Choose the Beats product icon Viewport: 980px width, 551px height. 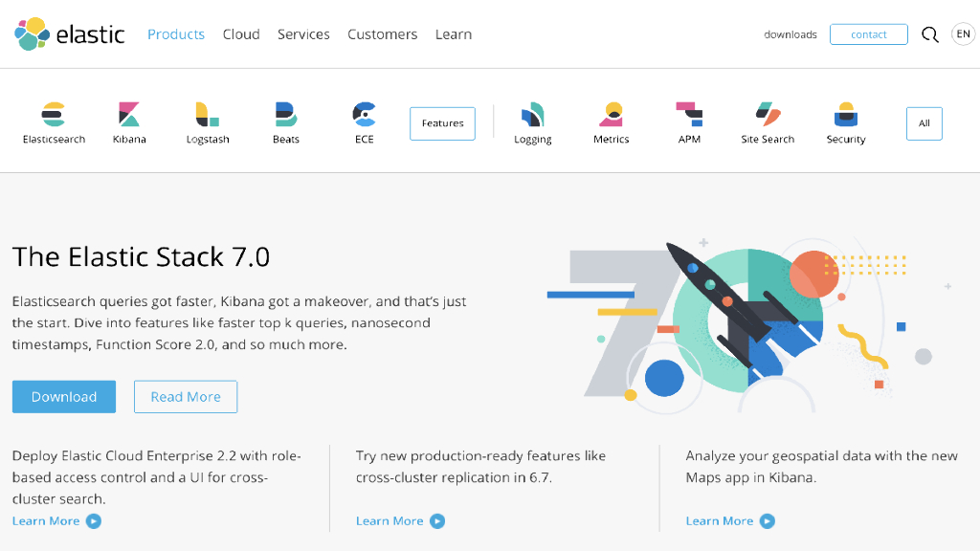click(285, 115)
